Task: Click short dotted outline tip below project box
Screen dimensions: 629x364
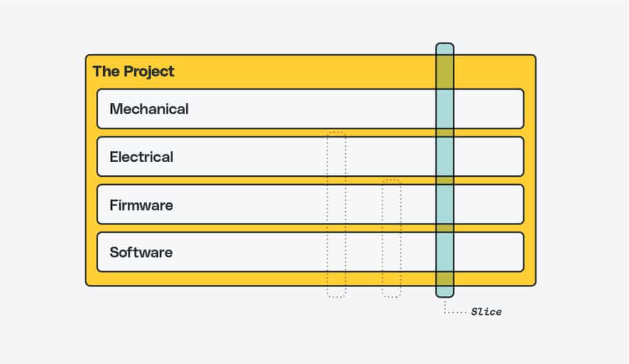Action: pos(391,292)
